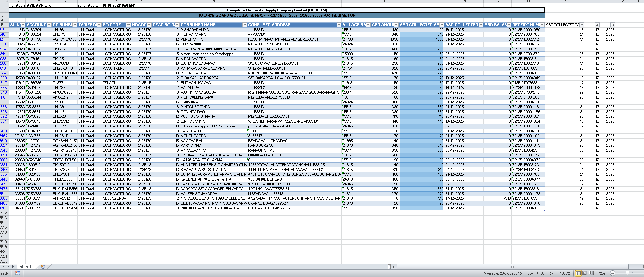This screenshot has height=277, width=644.
Task: Click the zoom out minus button
Action: [x=612, y=273]
